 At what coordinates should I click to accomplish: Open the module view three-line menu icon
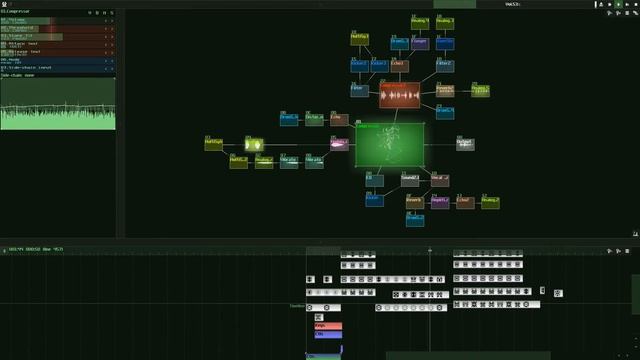coord(627,13)
